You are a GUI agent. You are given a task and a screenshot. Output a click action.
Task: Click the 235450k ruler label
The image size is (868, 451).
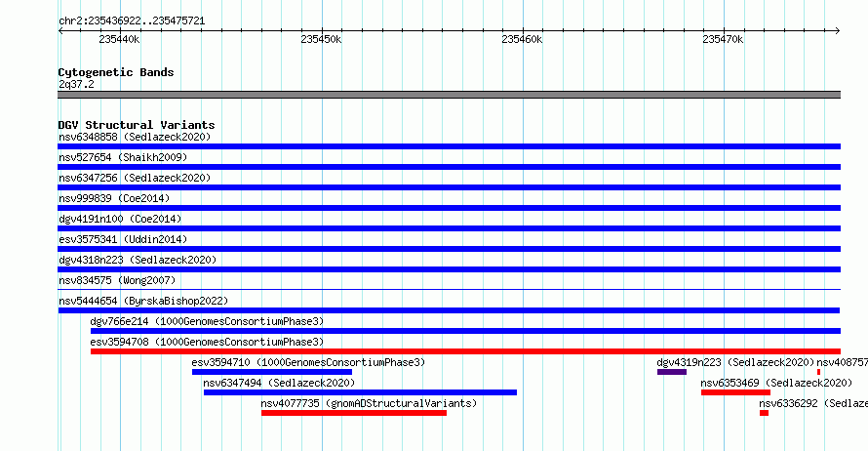[321, 40]
